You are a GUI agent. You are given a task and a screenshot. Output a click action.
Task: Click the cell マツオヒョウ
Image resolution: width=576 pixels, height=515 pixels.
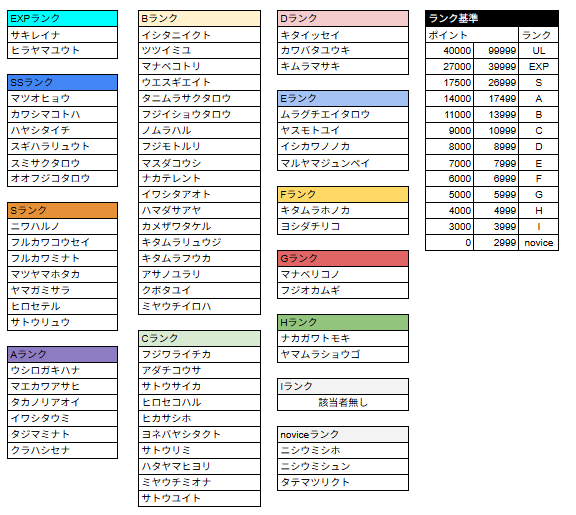[62, 98]
